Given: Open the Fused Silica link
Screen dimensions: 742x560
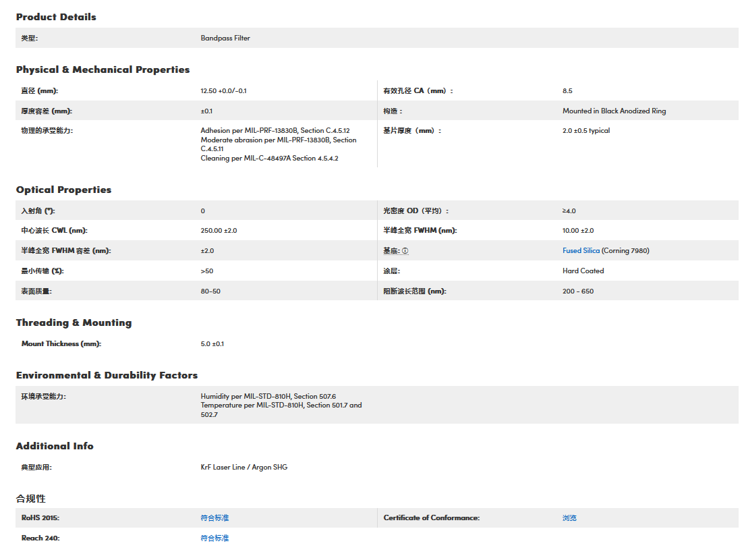Looking at the screenshot, I should 581,251.
